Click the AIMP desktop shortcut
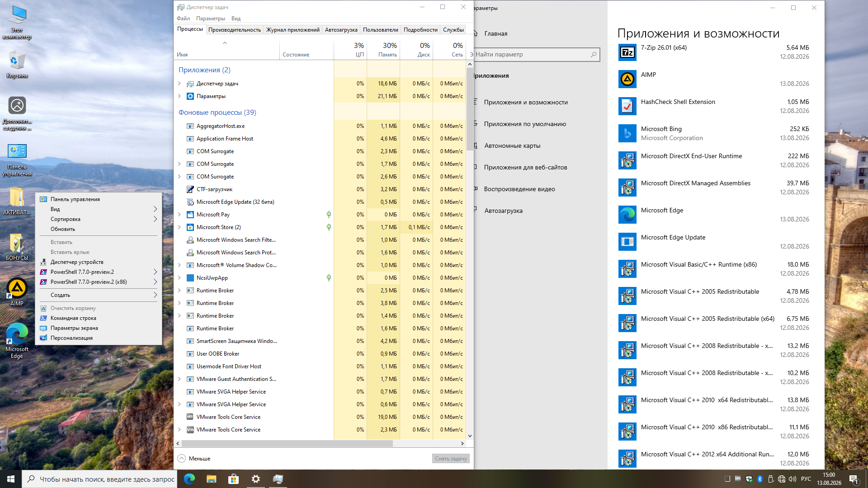The image size is (868, 488). (17, 292)
